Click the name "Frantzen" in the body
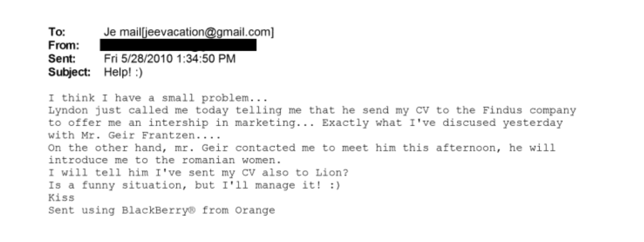Viewport: 644px width, 242px height. click(168, 135)
